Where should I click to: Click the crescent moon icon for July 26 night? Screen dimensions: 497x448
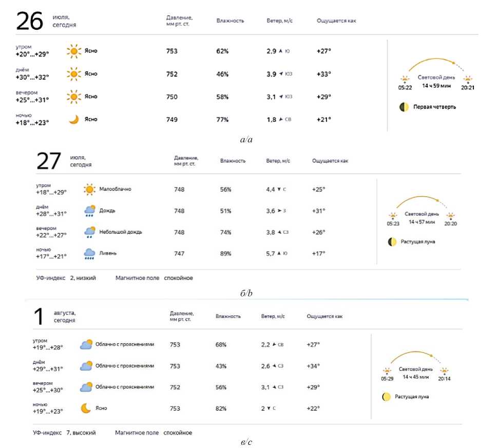click(74, 119)
